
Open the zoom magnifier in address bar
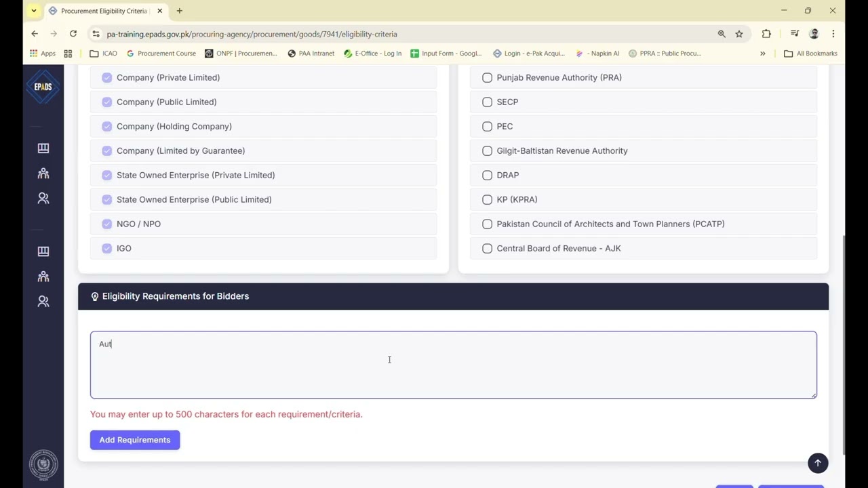click(722, 34)
